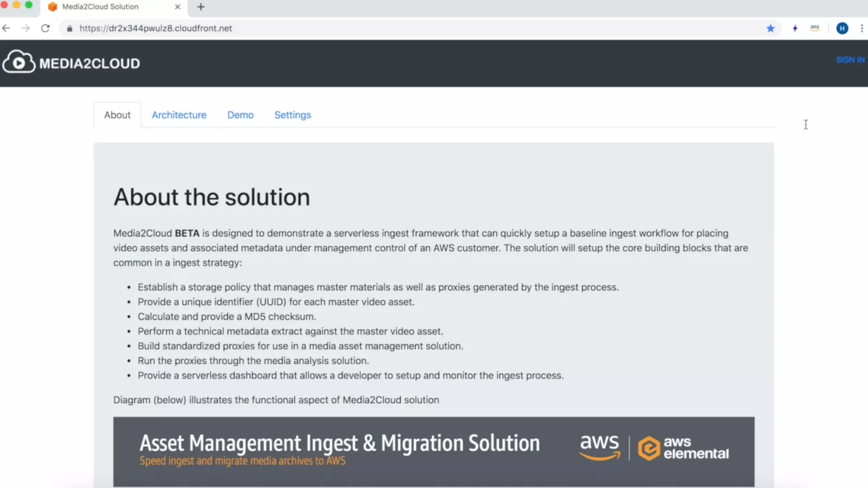
Task: Click the 'Run the proxies through' bullet
Action: [253, 360]
